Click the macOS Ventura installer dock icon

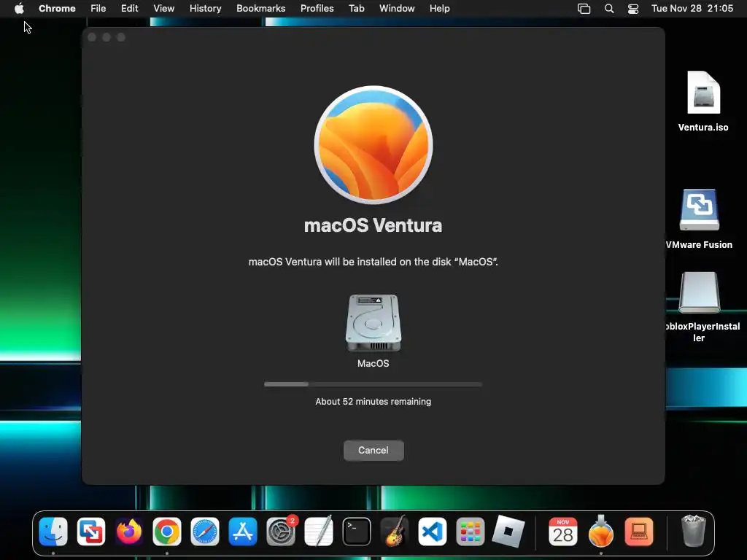601,532
